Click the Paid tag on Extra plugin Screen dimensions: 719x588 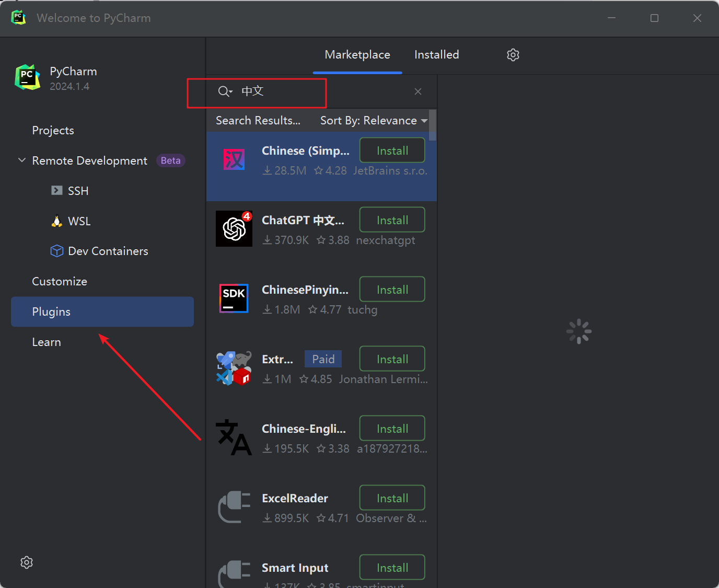click(323, 359)
